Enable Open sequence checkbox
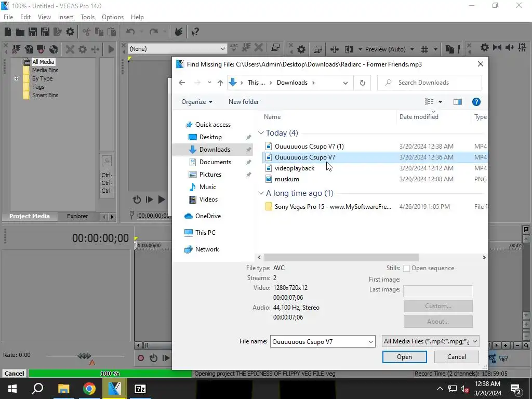Image resolution: width=532 pixels, height=399 pixels. coord(406,269)
